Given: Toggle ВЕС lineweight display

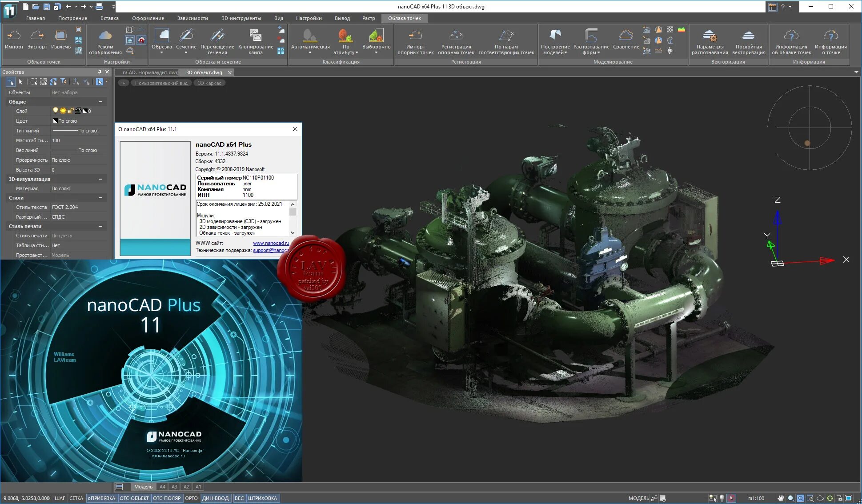Looking at the screenshot, I should 239,498.
